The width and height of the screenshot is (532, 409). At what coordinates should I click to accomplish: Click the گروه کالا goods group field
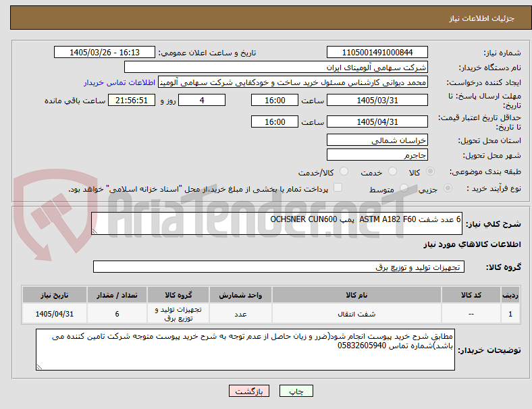[279, 267]
